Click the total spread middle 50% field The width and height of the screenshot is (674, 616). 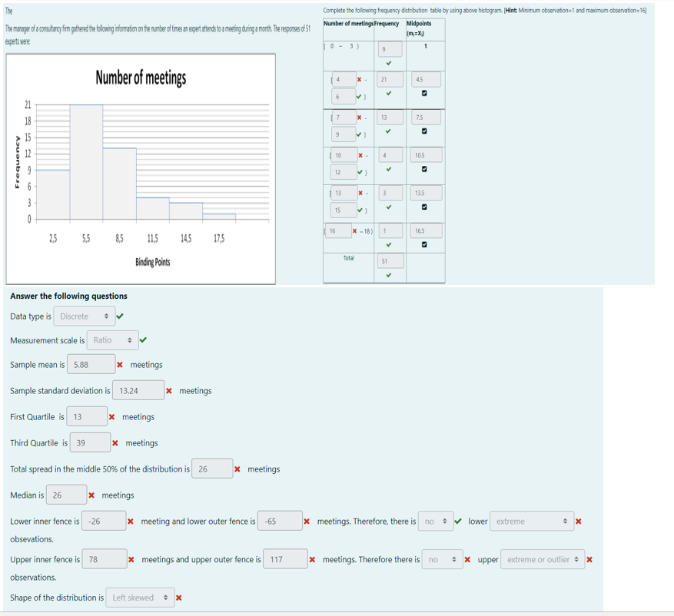coord(212,469)
